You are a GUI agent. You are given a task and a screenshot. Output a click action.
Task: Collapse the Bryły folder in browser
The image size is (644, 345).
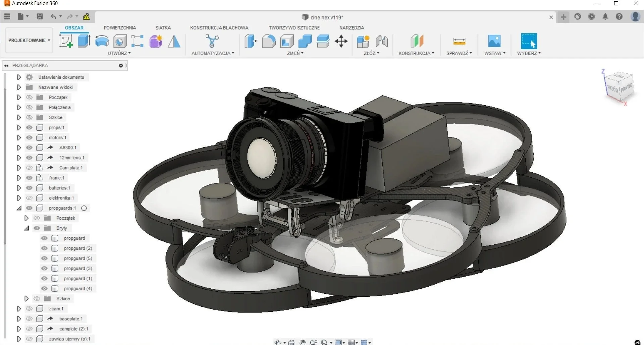[x=26, y=228]
